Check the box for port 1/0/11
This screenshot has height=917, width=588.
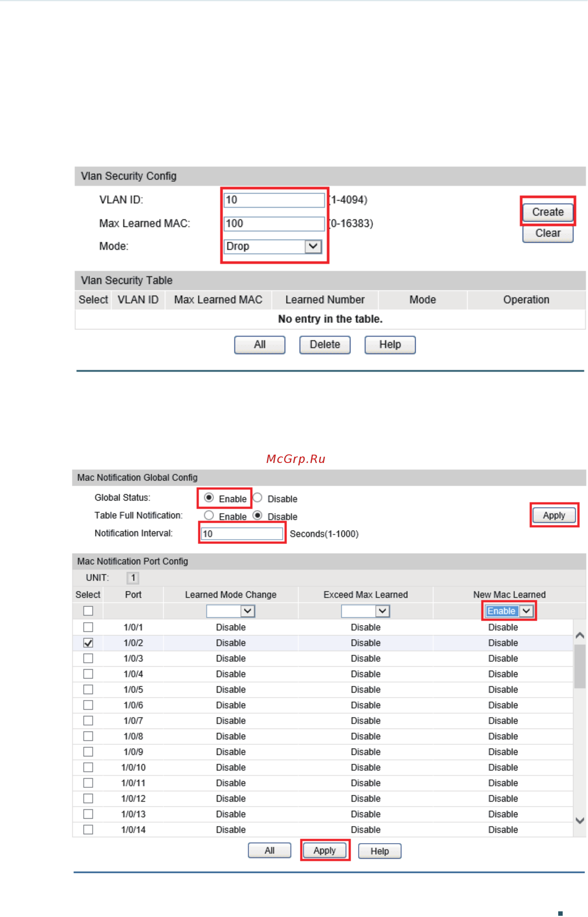click(x=88, y=783)
